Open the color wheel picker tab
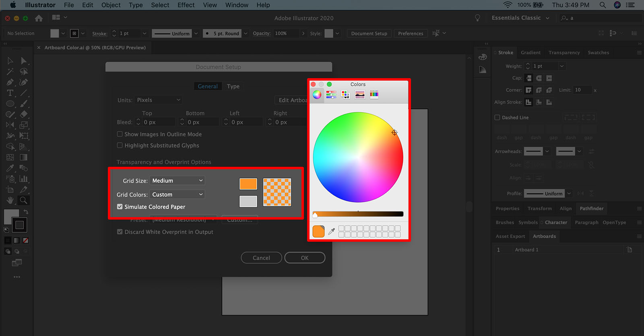Screen dimensions: 644x336 point(317,95)
